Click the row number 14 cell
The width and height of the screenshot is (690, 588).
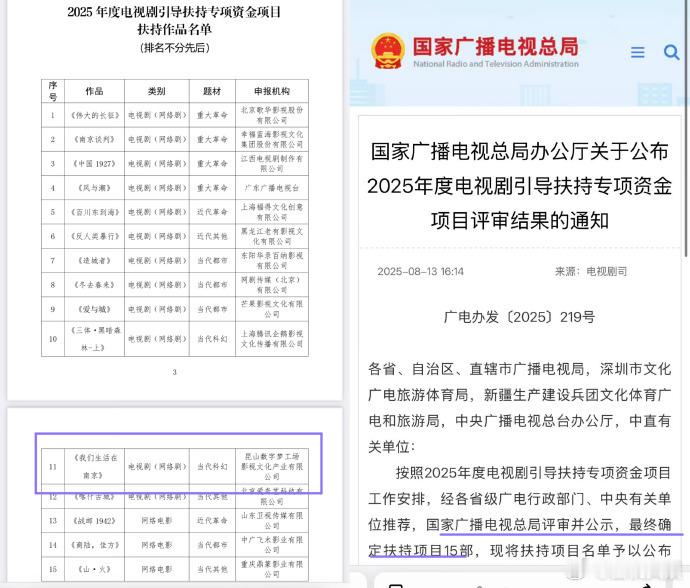click(x=53, y=545)
